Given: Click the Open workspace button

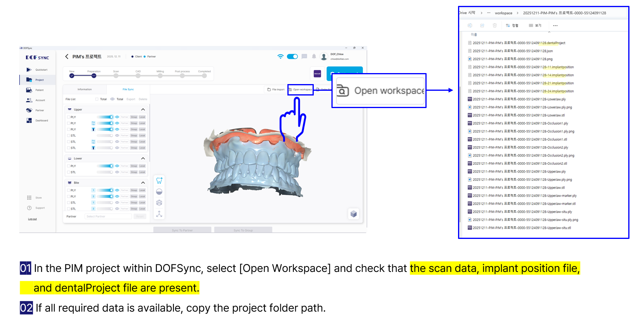Looking at the screenshot, I should [x=300, y=90].
